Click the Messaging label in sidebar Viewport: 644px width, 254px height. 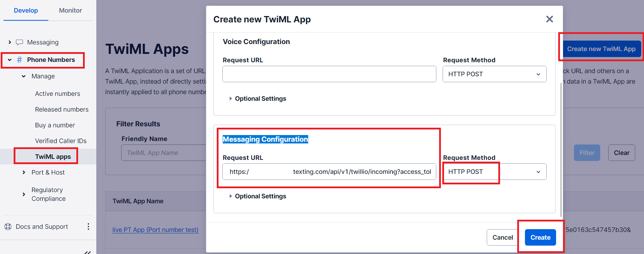pyautogui.click(x=43, y=42)
